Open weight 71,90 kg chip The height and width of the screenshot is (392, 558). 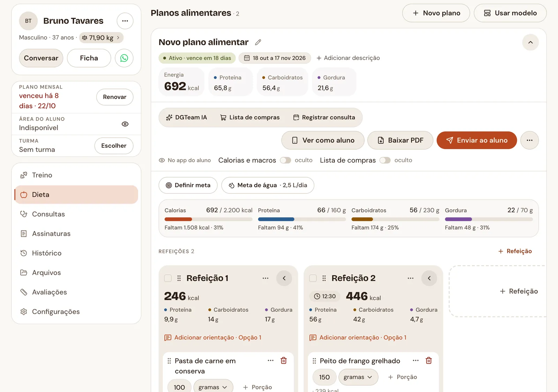[101, 38]
